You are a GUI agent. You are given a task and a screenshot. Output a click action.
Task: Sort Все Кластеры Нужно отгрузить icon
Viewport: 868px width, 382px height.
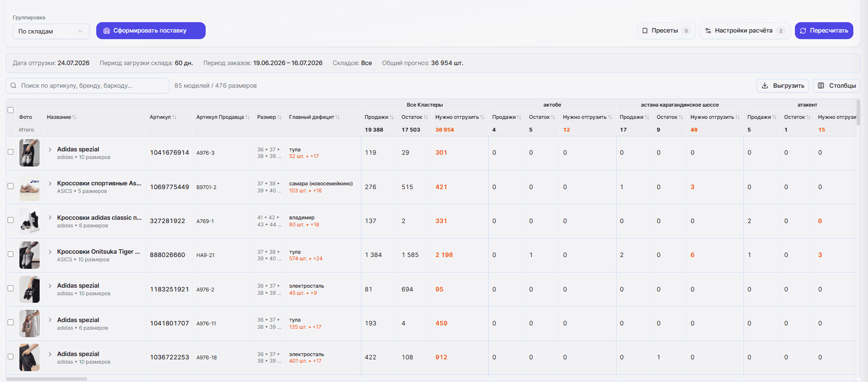pos(482,117)
